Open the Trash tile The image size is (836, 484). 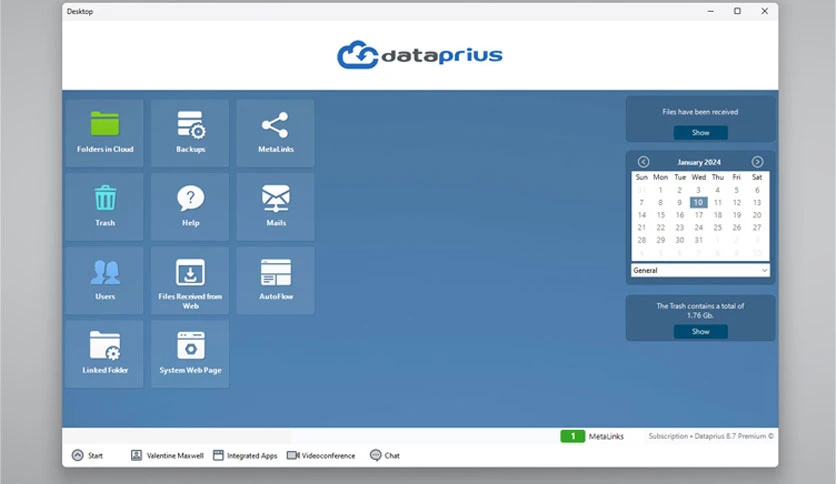(x=104, y=207)
